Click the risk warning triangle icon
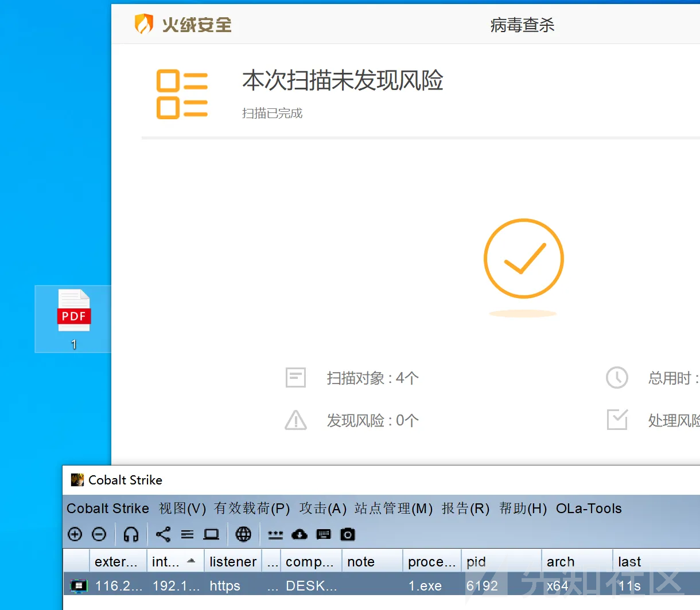 click(x=296, y=420)
